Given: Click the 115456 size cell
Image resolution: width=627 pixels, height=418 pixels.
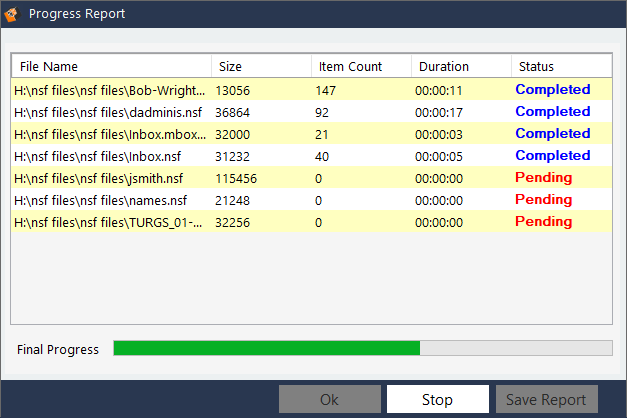Looking at the screenshot, I should coord(237,178).
